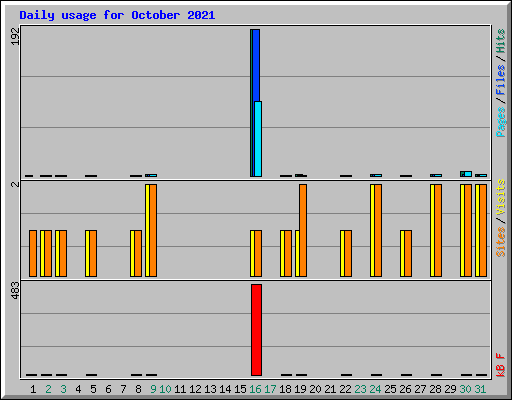The height and width of the screenshot is (400, 512).
Task: Select the 'Visits' legend label
Action: (500, 198)
